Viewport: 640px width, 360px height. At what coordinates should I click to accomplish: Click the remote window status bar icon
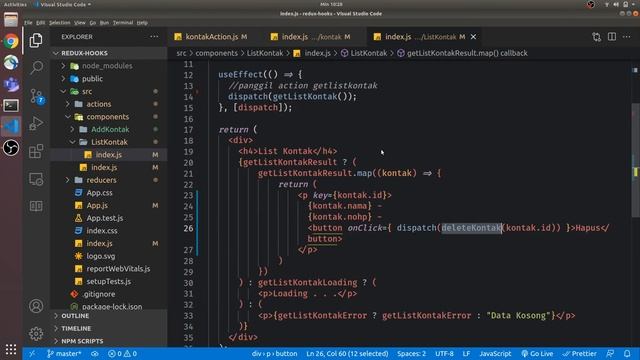point(32,354)
